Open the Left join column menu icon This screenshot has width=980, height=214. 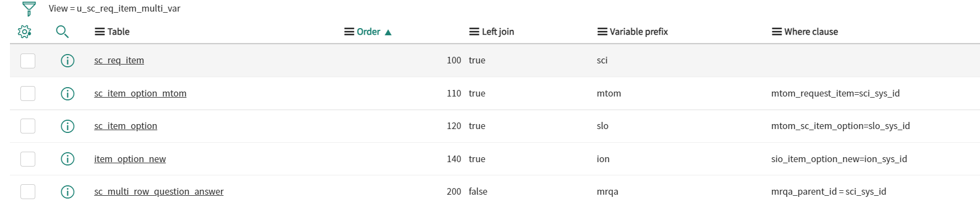click(474, 32)
